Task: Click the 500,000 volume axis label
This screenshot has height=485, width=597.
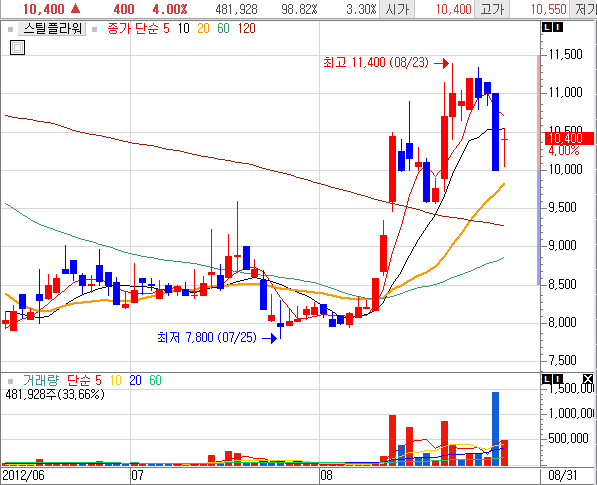Action: point(568,438)
